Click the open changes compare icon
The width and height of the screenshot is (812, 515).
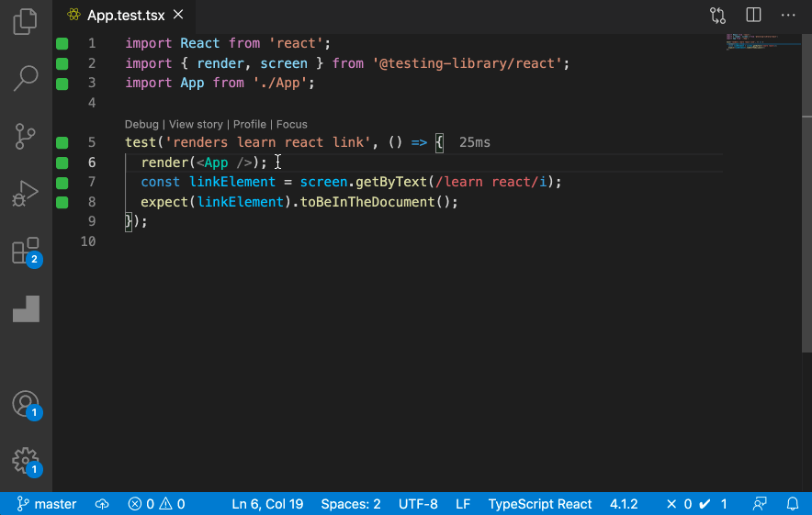[x=717, y=16]
